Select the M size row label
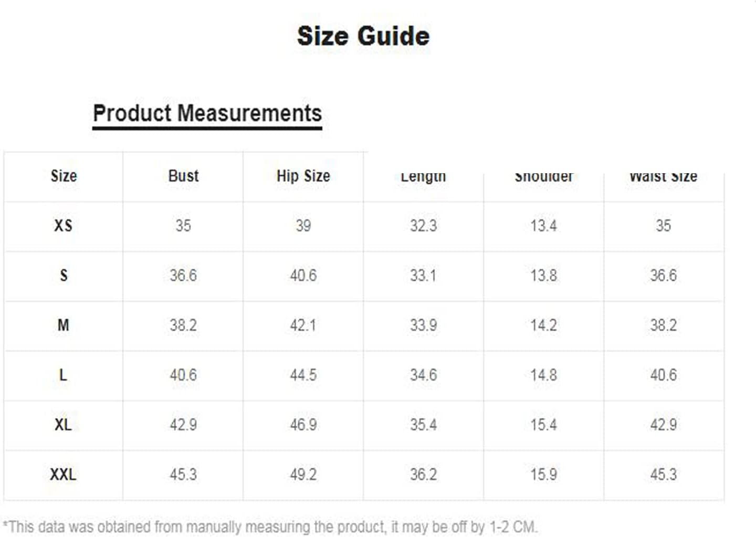756x537 pixels. point(63,325)
